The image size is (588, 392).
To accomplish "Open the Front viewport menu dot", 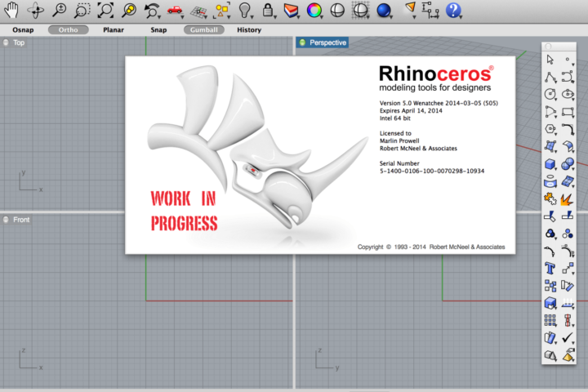I will pos(6,220).
